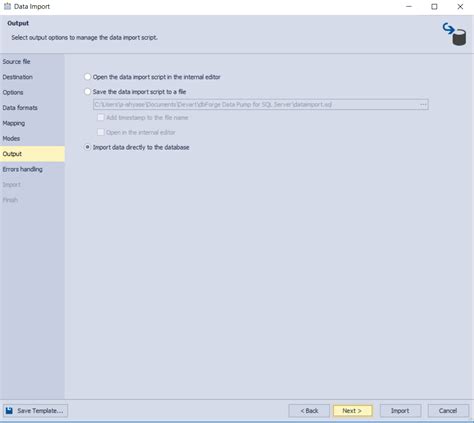Click the database import icon in header

pyautogui.click(x=454, y=34)
